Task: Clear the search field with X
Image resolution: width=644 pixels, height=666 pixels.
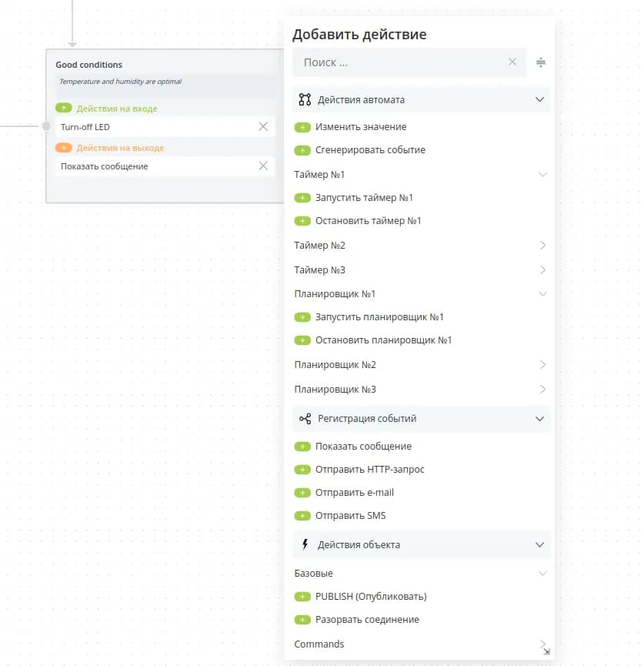Action: click(x=512, y=62)
